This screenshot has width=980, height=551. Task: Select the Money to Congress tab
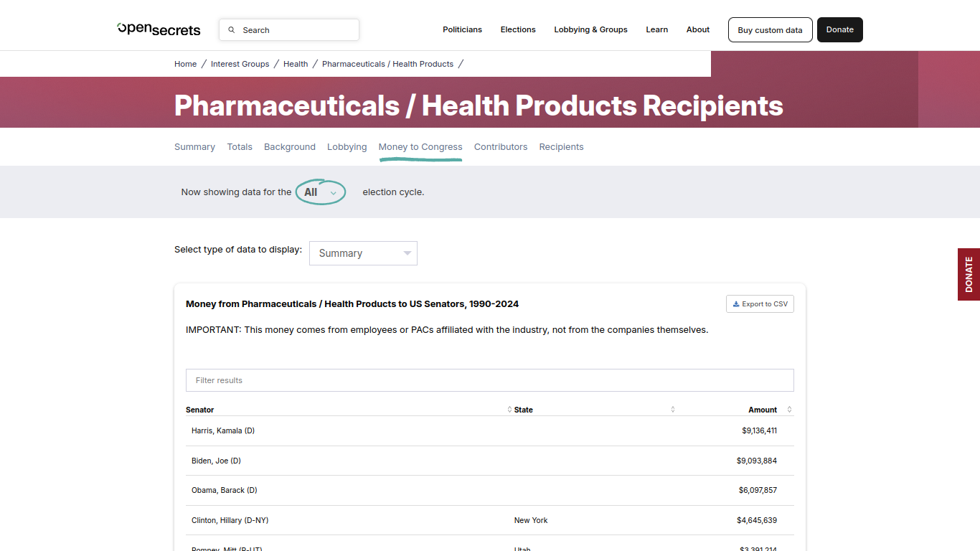click(x=420, y=146)
